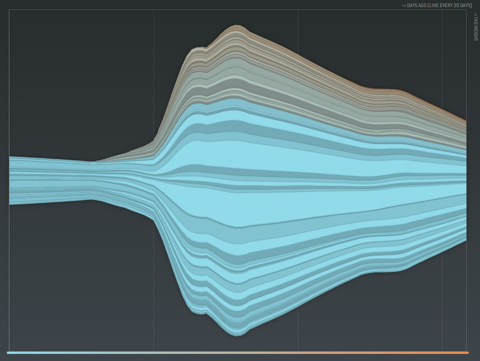
Task: Click the blue-to-orange gradient legend bar
Action: coord(238,352)
